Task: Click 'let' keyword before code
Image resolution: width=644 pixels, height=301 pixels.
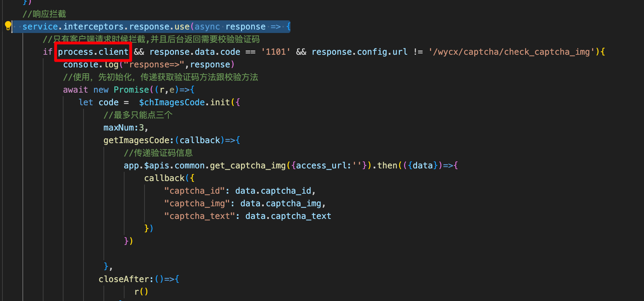Action: pos(86,102)
